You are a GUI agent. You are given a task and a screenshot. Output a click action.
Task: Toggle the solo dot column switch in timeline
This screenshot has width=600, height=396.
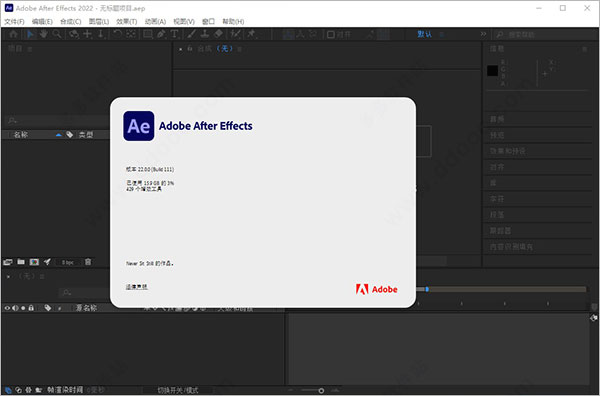pos(23,308)
